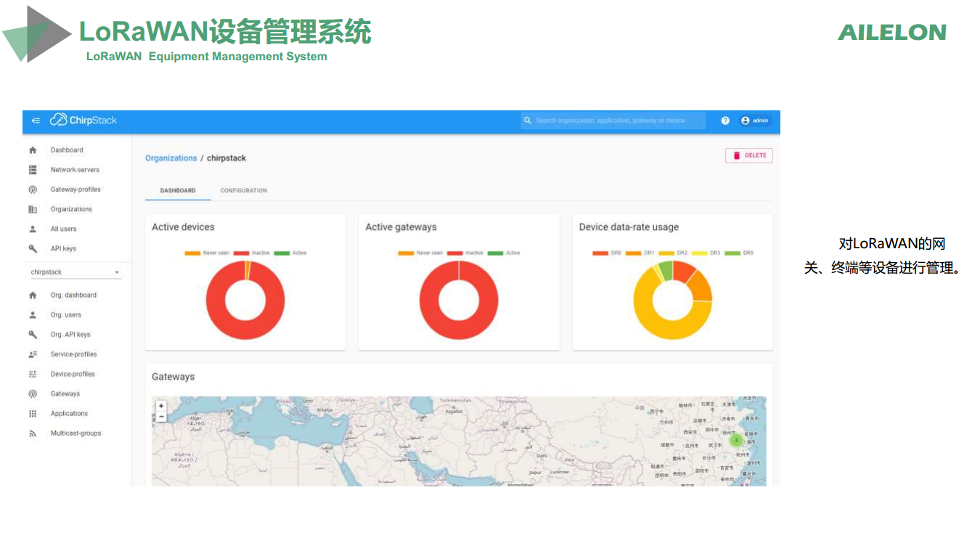
Task: Open the admin user menu
Action: [755, 121]
